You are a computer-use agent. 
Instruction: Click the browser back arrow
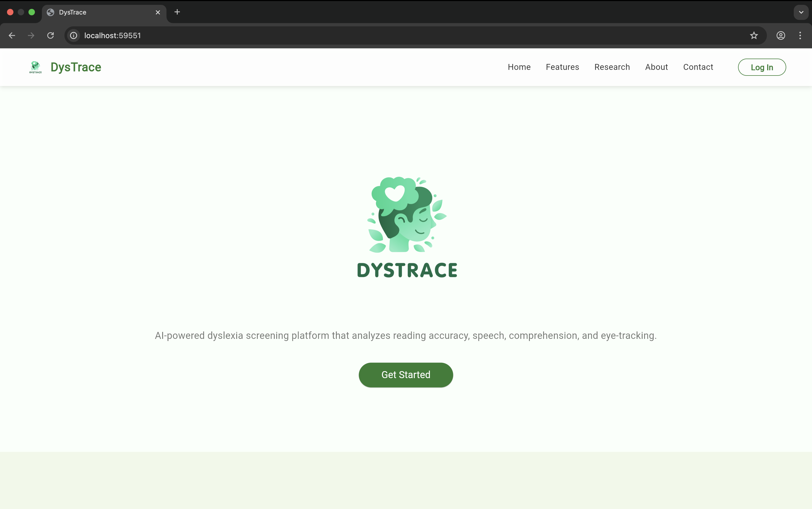(x=12, y=36)
